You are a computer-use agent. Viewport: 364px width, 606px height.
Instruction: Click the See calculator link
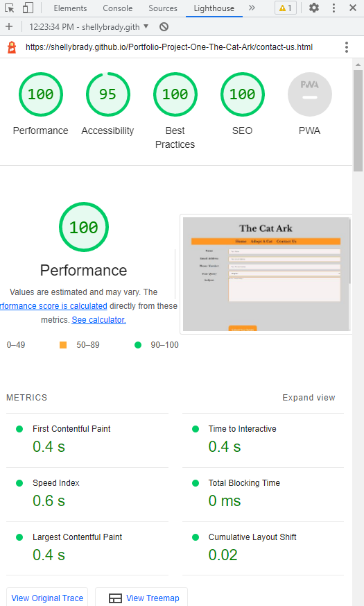[x=99, y=319]
